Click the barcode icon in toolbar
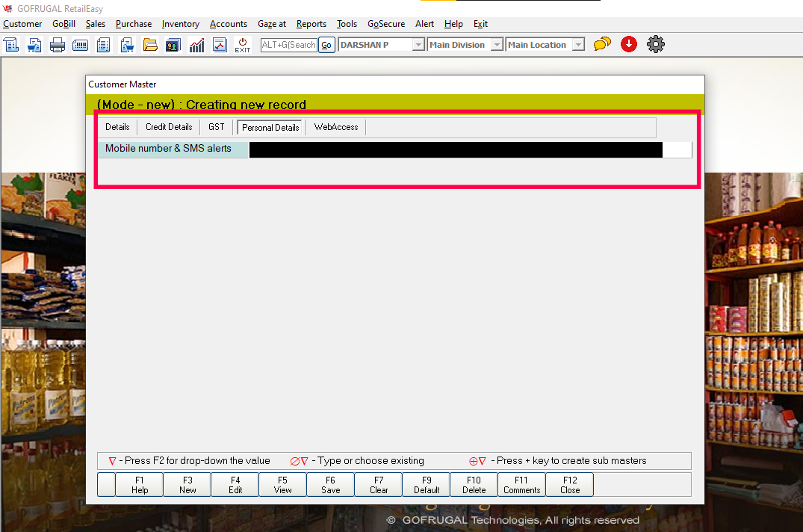The width and height of the screenshot is (803, 532). (81, 45)
